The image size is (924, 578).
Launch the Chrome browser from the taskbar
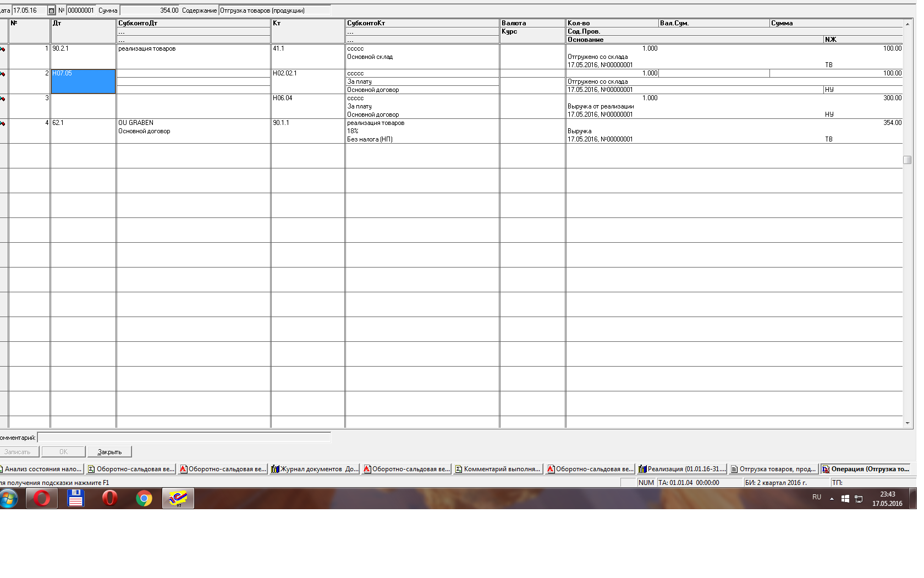click(x=144, y=499)
